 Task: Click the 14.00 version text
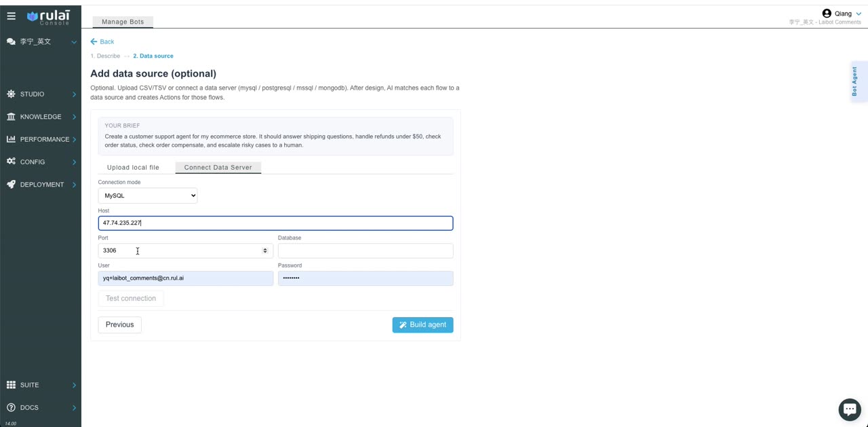click(10, 424)
